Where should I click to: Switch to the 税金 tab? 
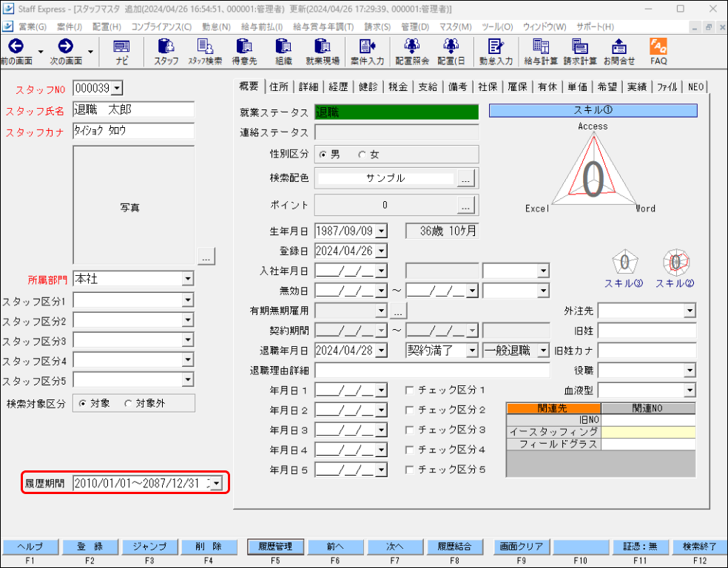point(398,87)
